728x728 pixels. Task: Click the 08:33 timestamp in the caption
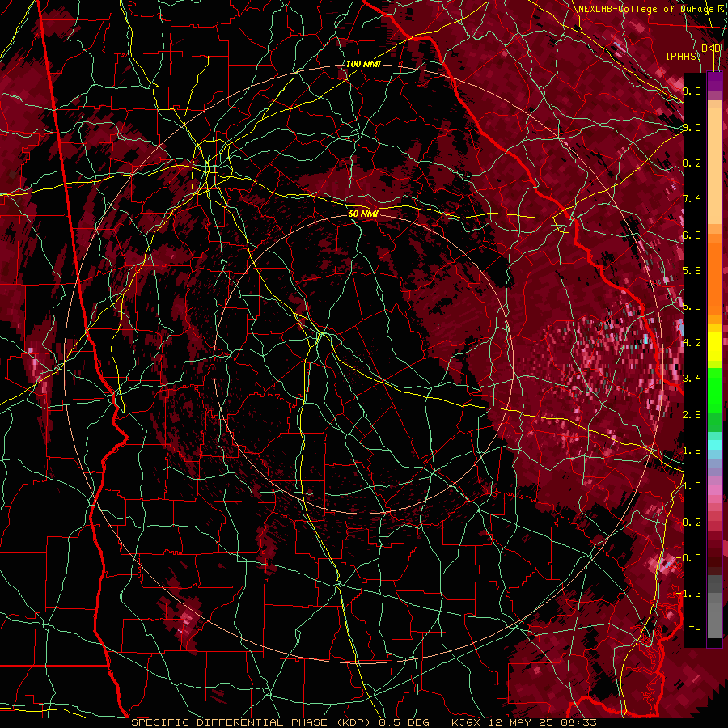578,722
